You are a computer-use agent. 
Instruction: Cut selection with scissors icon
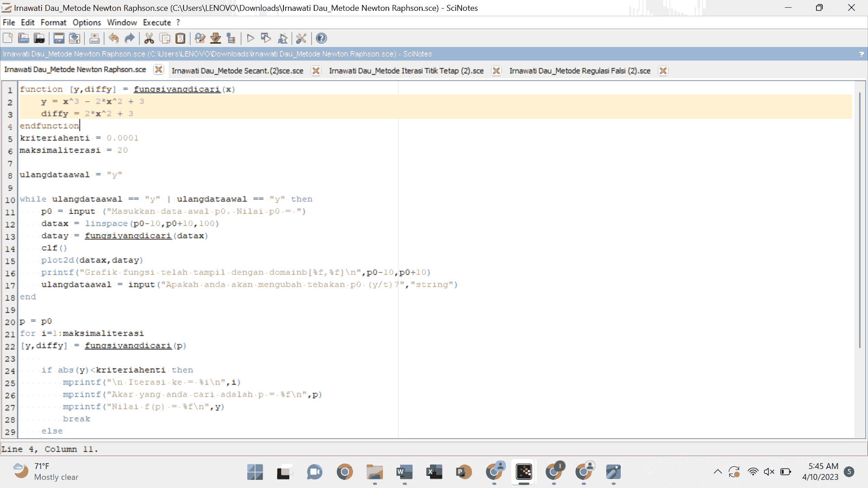[149, 38]
